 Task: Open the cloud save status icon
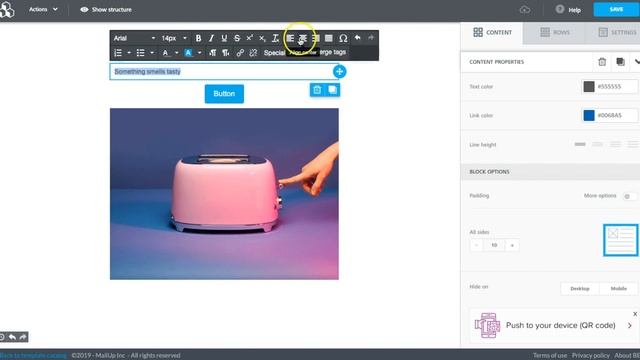(525, 10)
